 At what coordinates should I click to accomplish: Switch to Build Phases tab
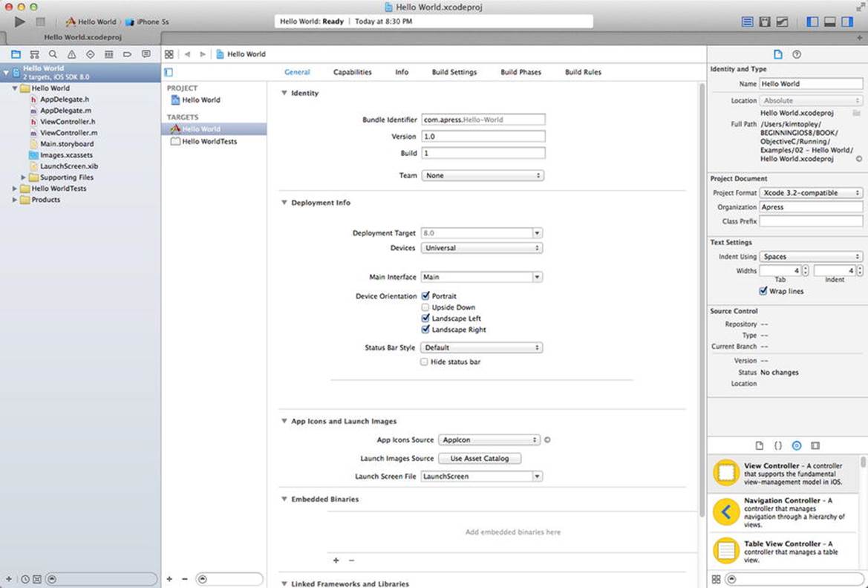pos(521,72)
